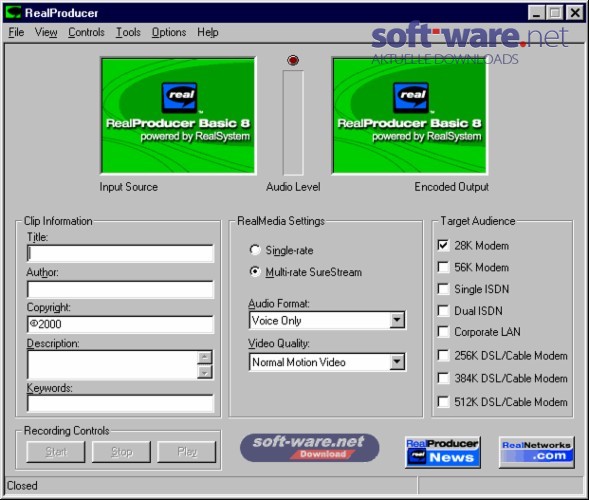The height and width of the screenshot is (500, 589).
Task: Click the real logo in Encoded Output preview
Action: pyautogui.click(x=411, y=97)
